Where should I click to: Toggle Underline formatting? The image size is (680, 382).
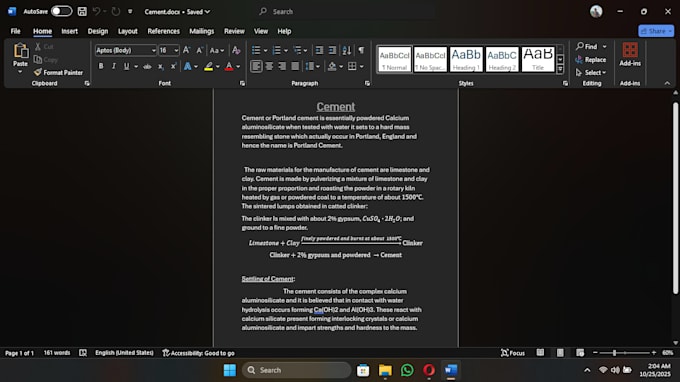coord(126,66)
